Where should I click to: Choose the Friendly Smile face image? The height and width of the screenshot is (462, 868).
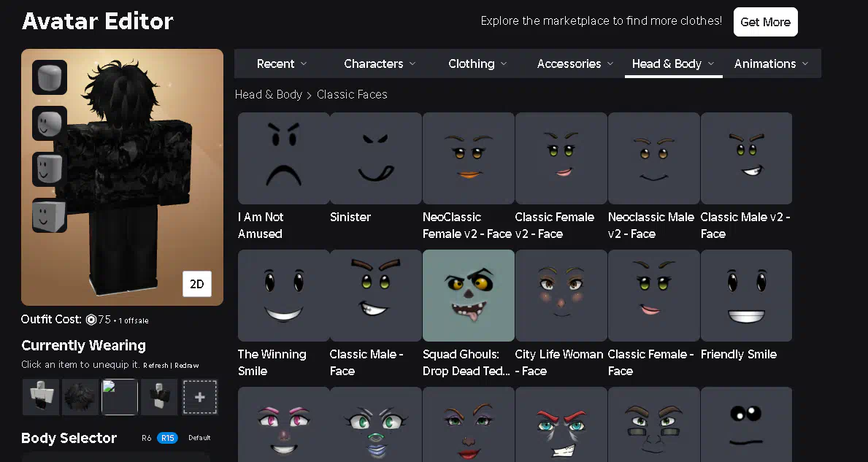click(x=747, y=296)
